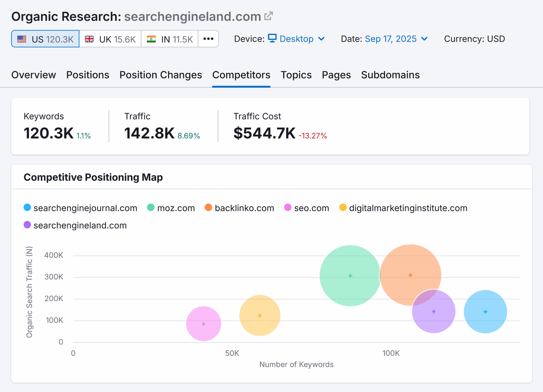
Task: Click the 400K y-axis label
Action: (54, 255)
